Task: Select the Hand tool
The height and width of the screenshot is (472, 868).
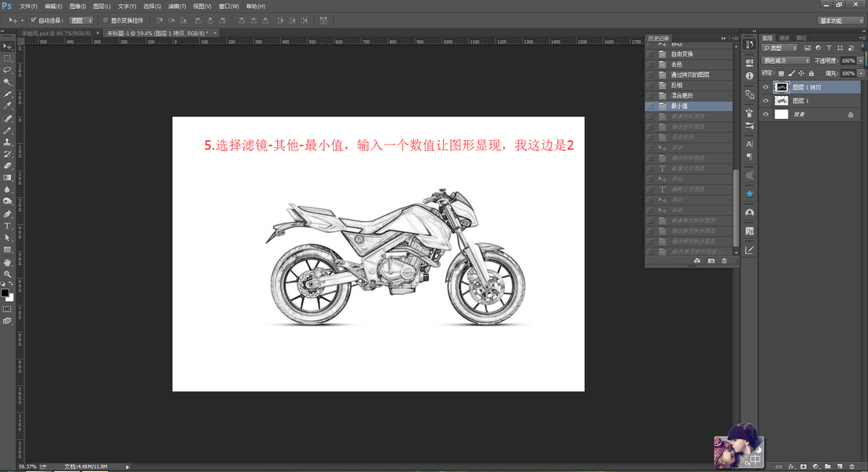Action: (x=7, y=262)
